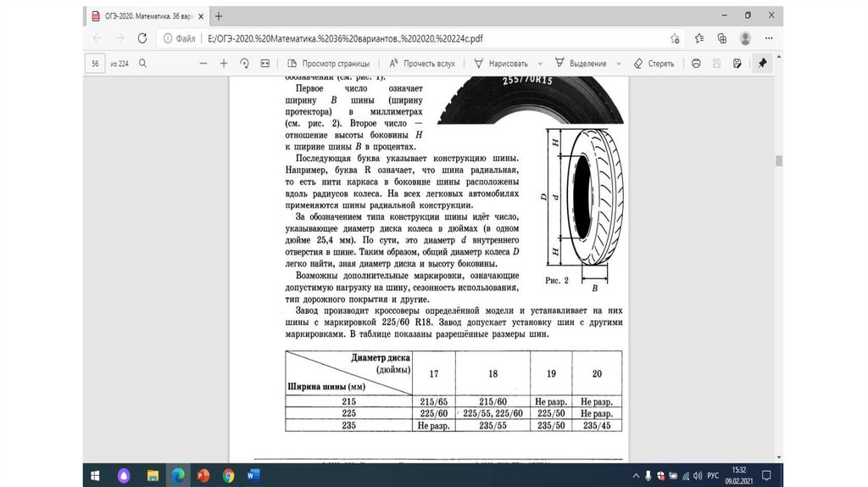The width and height of the screenshot is (868, 487).
Task: Open Google Chrome from the taskbar
Action: coord(228,475)
